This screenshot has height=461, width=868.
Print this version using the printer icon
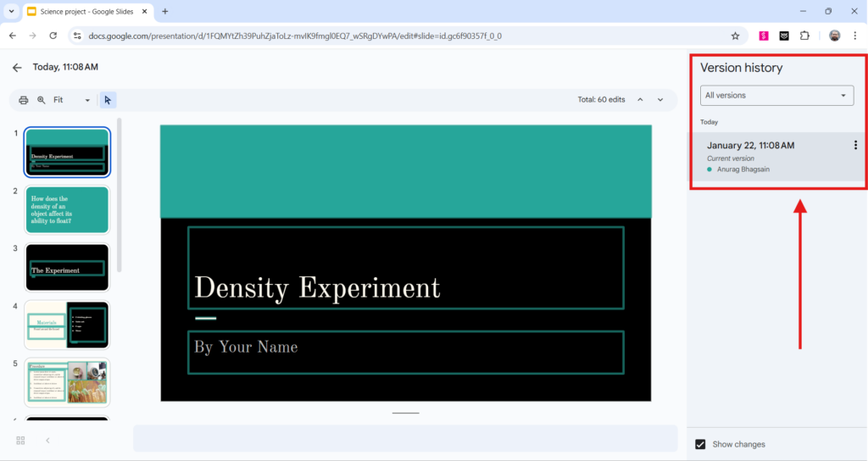(x=24, y=100)
